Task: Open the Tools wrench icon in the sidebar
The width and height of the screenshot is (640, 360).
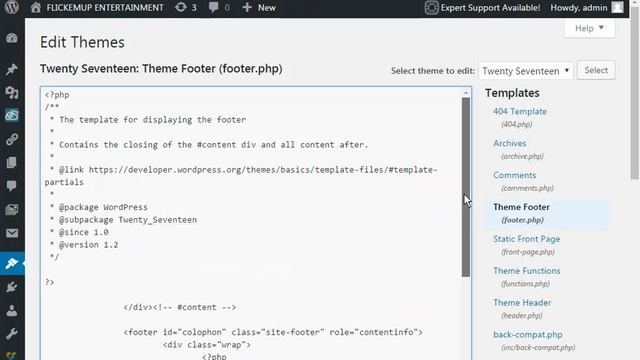Action: click(x=12, y=334)
